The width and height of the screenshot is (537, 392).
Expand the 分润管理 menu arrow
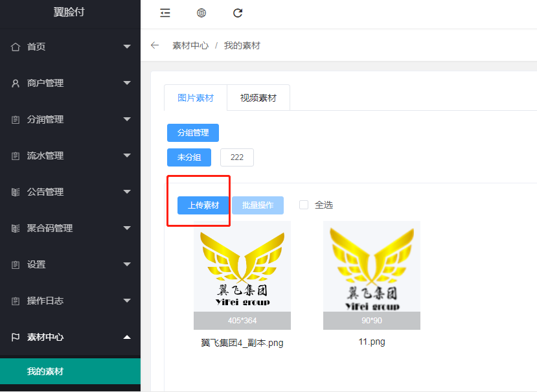[x=127, y=119]
